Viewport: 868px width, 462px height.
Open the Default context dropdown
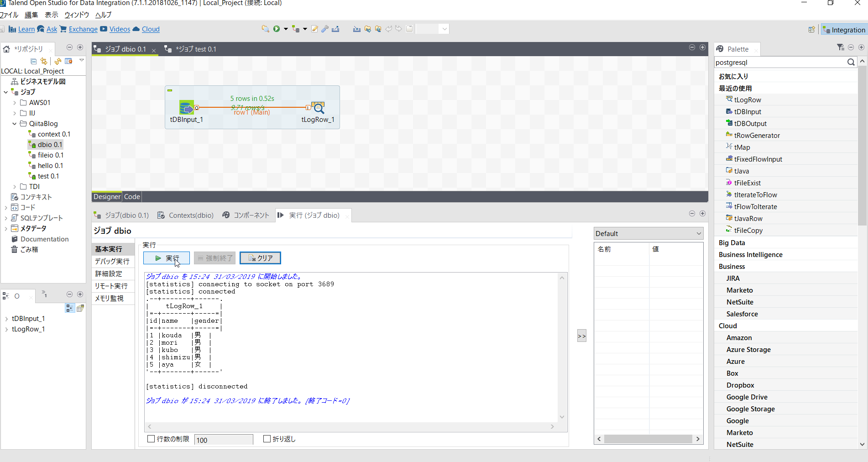point(648,233)
